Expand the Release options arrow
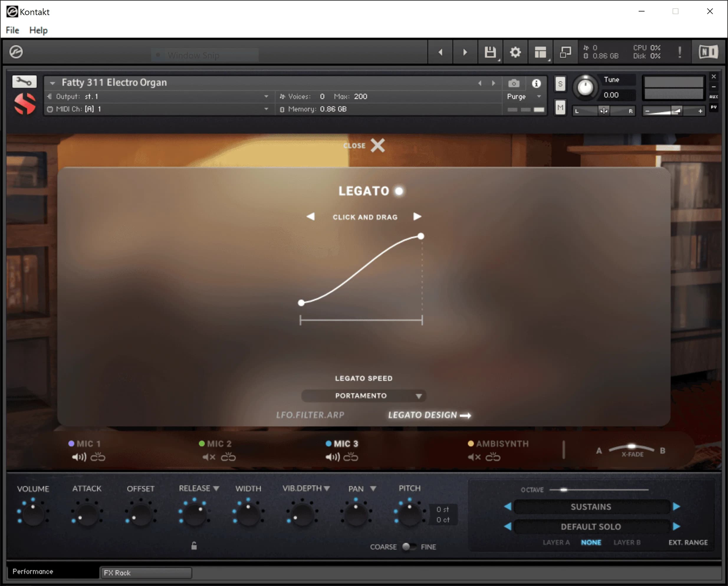 (x=216, y=488)
